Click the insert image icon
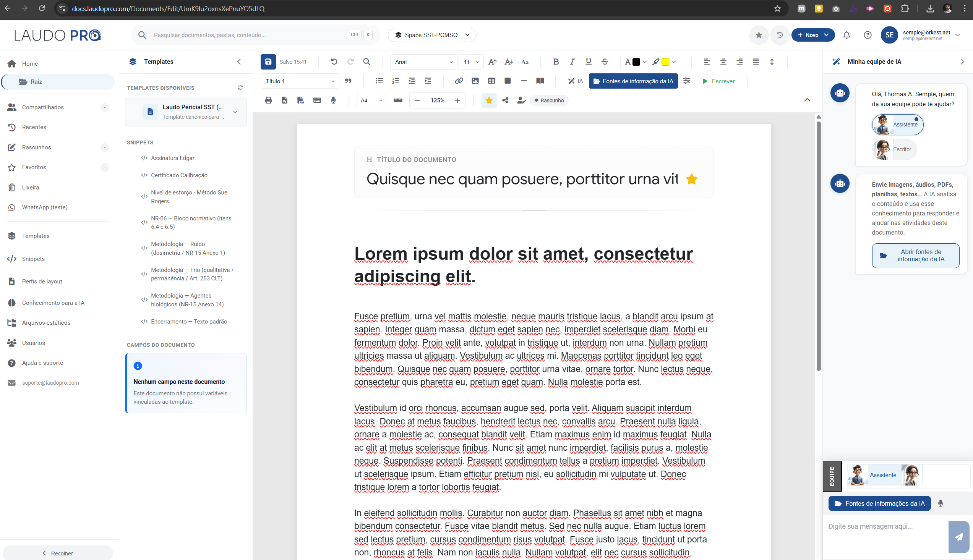The image size is (973, 560). tap(475, 81)
